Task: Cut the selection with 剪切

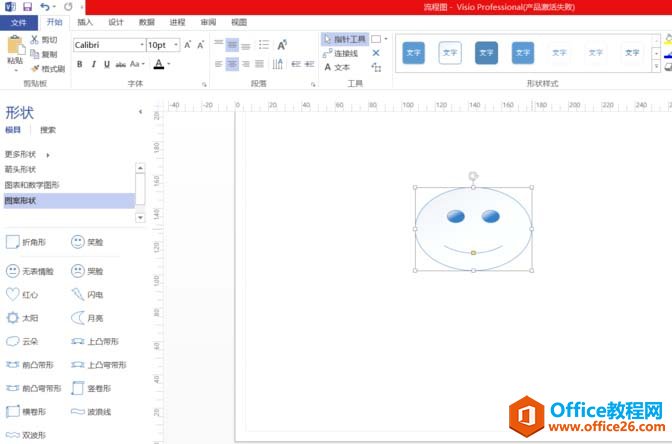Action: point(44,40)
